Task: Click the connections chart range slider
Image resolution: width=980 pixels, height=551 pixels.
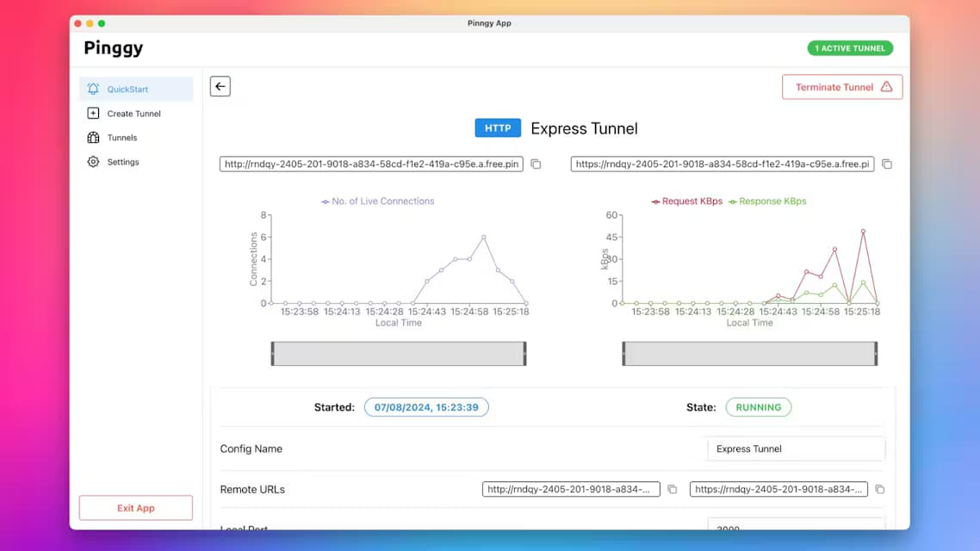Action: point(399,354)
